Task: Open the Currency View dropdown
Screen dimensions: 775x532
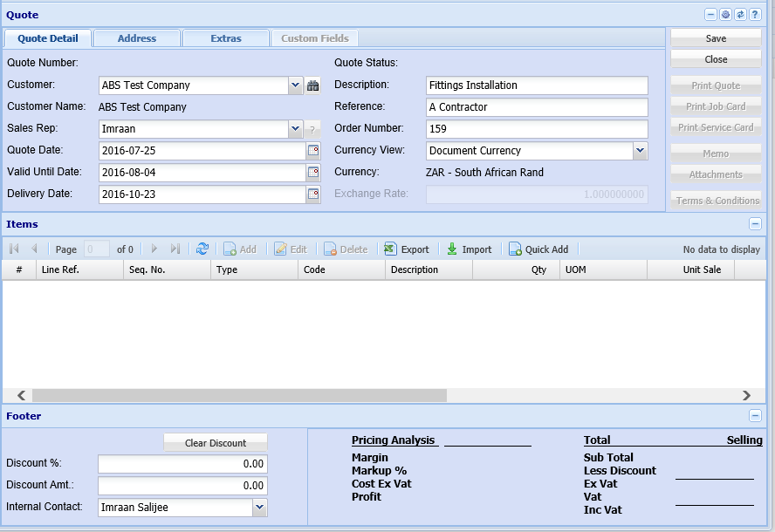Action: click(x=640, y=151)
